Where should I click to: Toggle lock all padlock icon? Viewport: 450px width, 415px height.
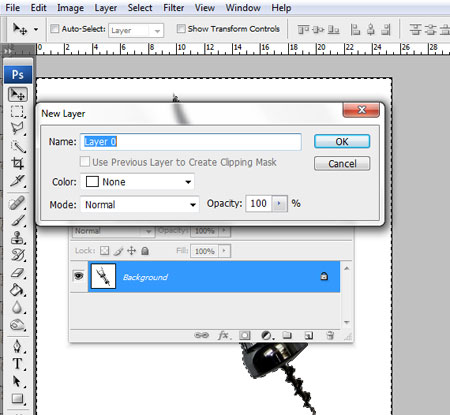[x=145, y=250]
